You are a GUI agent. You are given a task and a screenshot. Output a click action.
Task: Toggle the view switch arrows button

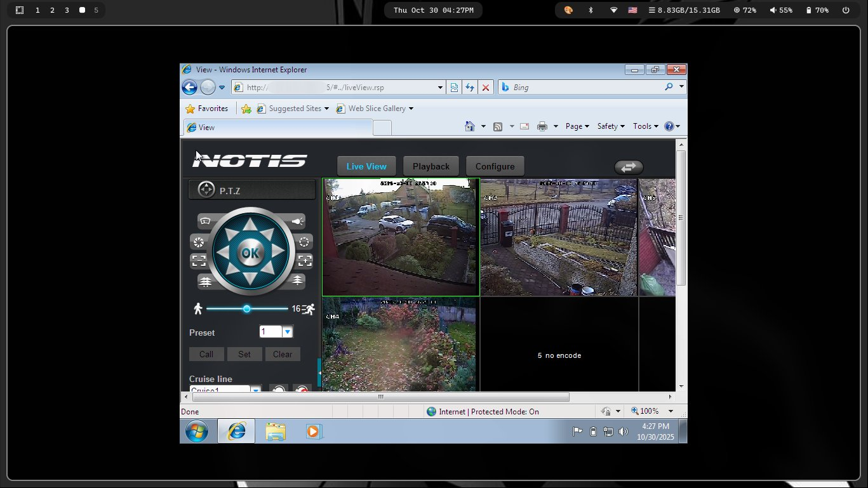click(629, 167)
